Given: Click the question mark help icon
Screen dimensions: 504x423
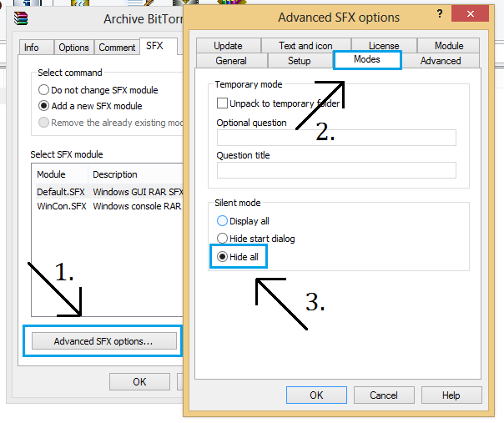Looking at the screenshot, I should pos(440,14).
